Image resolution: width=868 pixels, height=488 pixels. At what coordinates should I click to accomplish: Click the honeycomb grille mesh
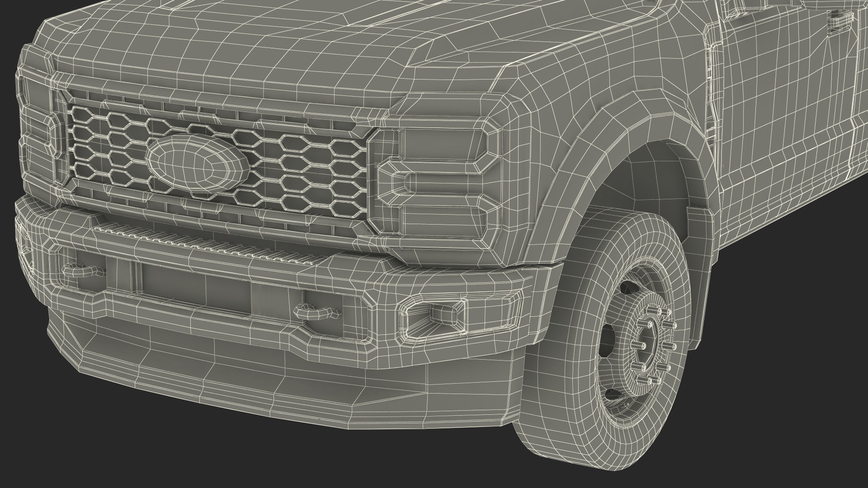tap(217, 163)
